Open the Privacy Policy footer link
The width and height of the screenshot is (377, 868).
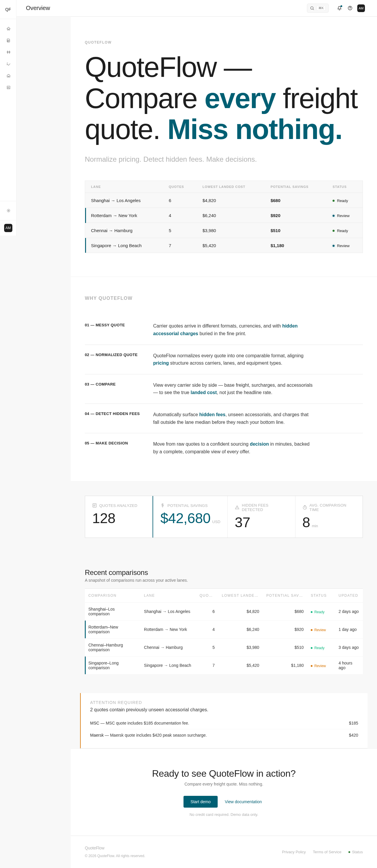pos(294,852)
